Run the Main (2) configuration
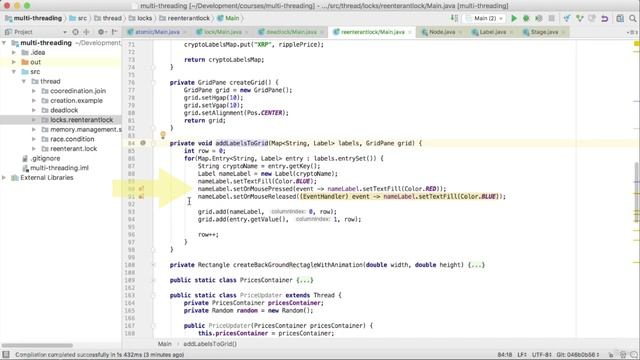 (514, 18)
